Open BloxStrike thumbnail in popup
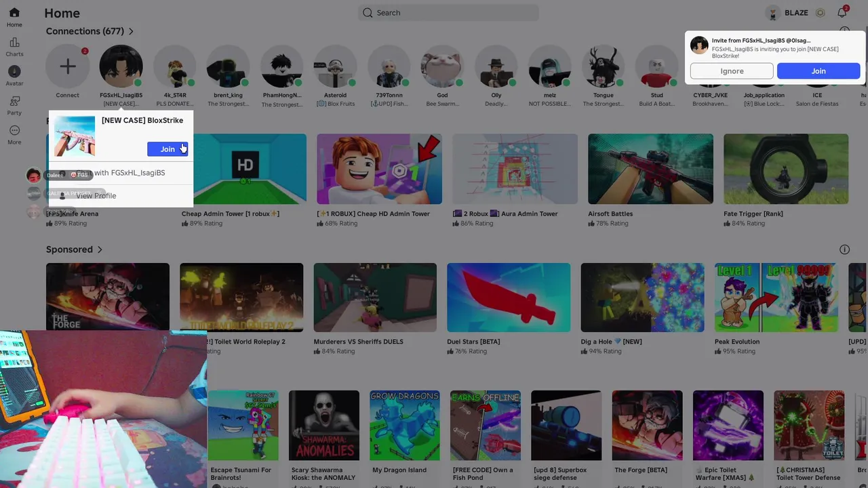Viewport: 868px width, 488px height. [x=75, y=136]
